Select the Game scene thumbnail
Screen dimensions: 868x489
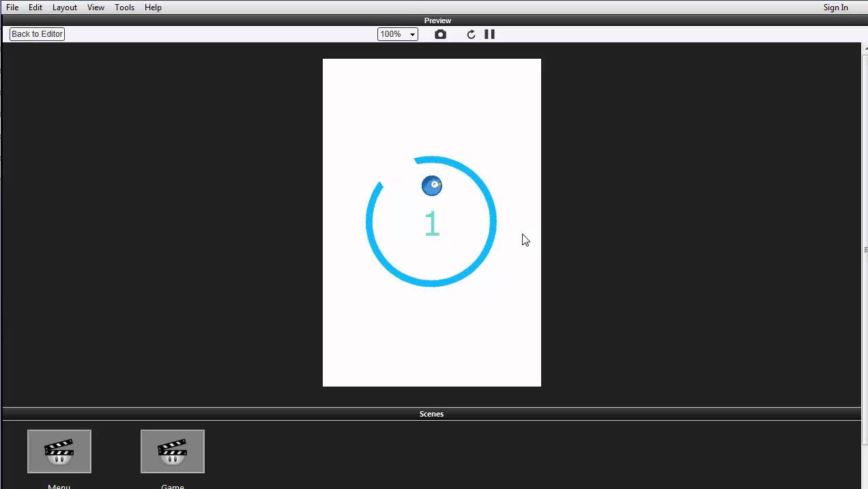pos(173,451)
